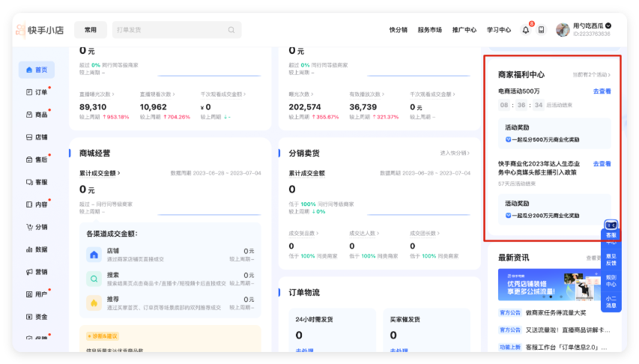The width and height of the screenshot is (639, 364).
Task: Click the 推荐 channel flame icon
Action: 94,303
